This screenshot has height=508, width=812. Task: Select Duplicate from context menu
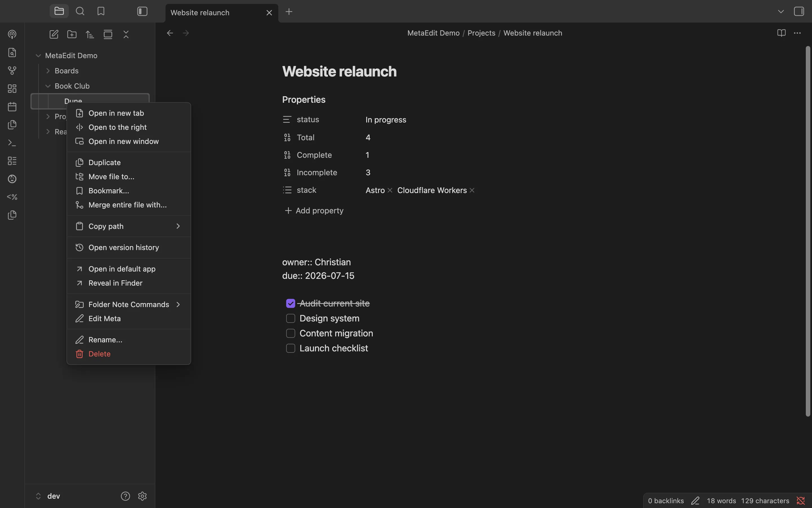[x=129, y=163]
